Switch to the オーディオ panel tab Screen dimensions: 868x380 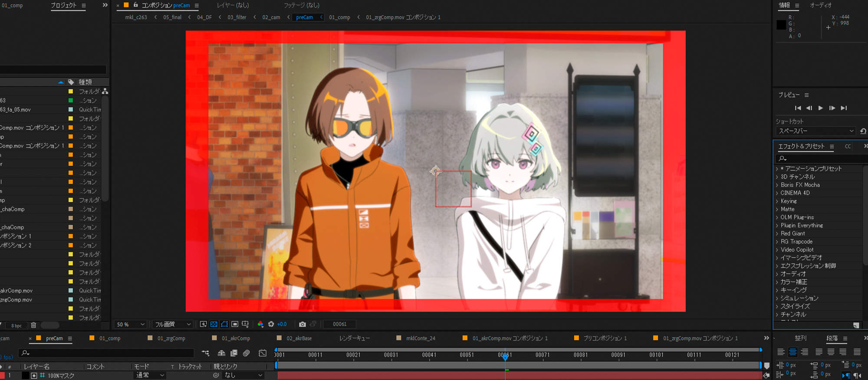[x=821, y=5]
